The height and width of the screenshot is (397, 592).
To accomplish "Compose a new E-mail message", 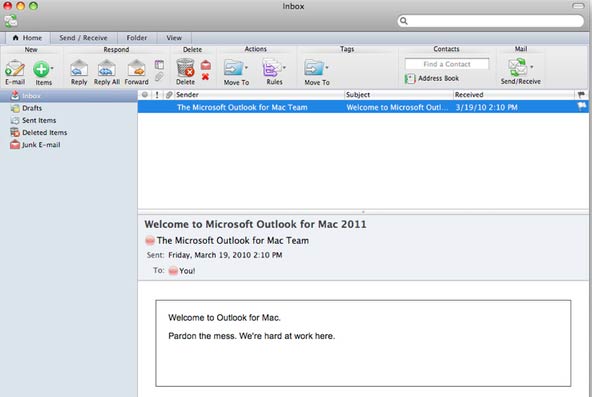I will 15,72.
